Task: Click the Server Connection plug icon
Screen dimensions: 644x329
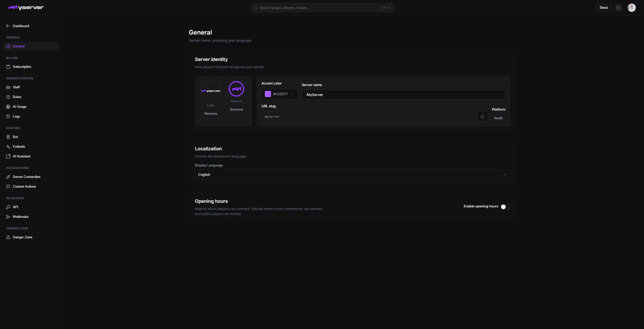Action: coord(8,177)
